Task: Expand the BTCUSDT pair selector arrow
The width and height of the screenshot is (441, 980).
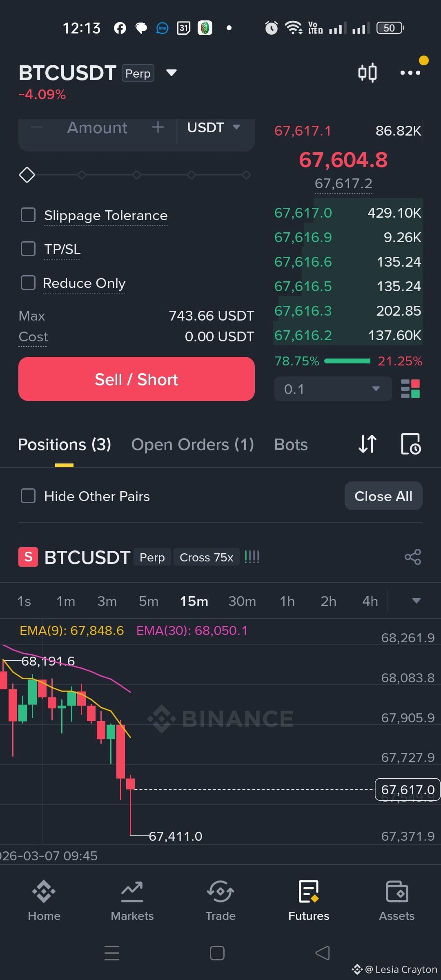Action: [171, 73]
